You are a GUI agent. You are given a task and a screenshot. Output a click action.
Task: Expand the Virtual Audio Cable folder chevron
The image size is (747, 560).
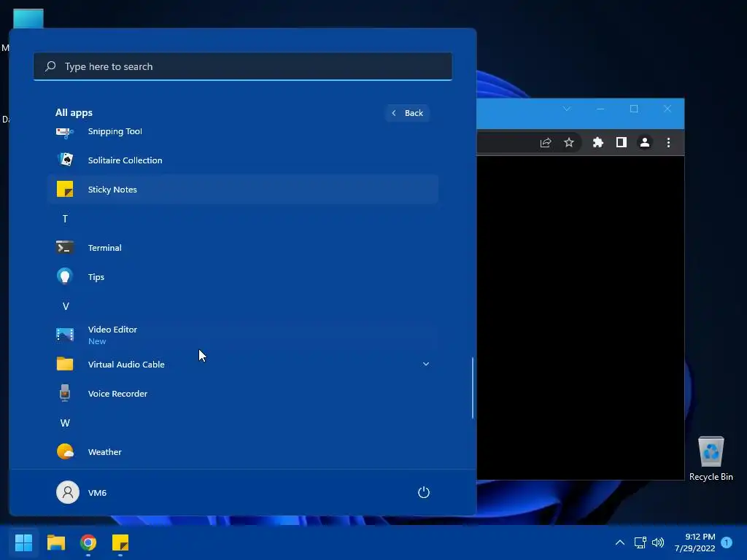click(426, 364)
